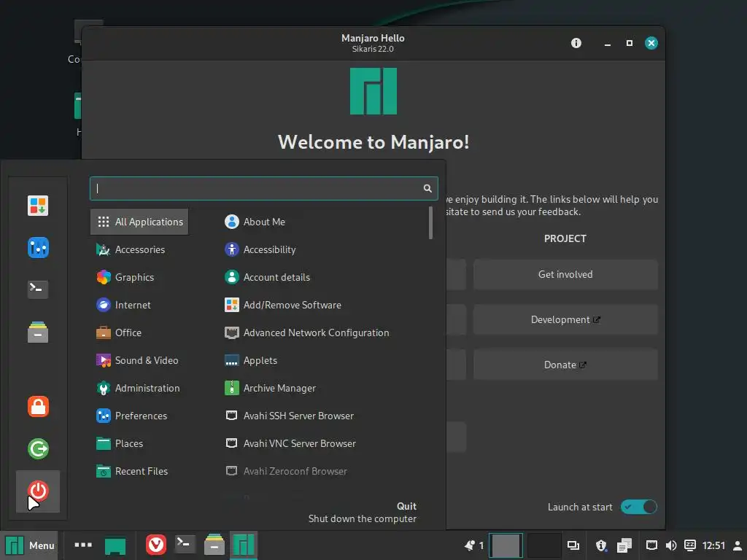The width and height of the screenshot is (747, 560).
Task: Launch Vivaldi browser from the panel
Action: coord(156,545)
